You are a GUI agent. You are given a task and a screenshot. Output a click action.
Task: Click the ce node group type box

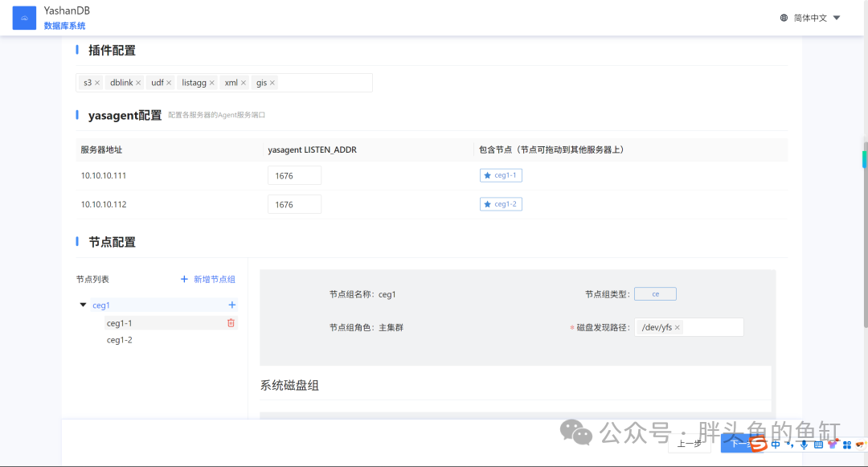(x=656, y=294)
